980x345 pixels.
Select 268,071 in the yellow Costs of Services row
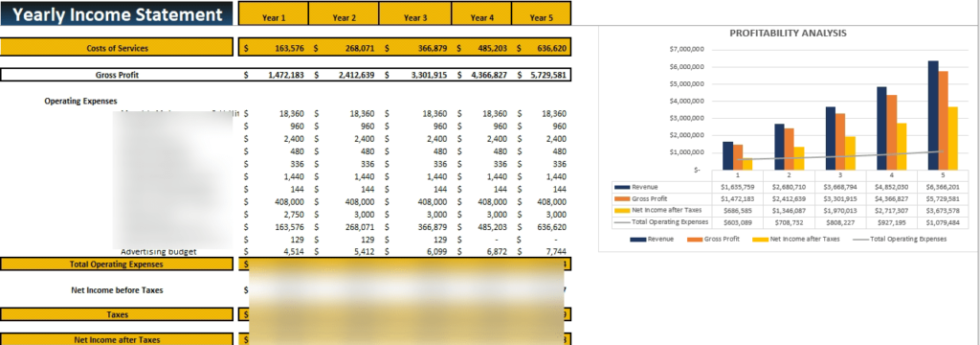point(360,48)
